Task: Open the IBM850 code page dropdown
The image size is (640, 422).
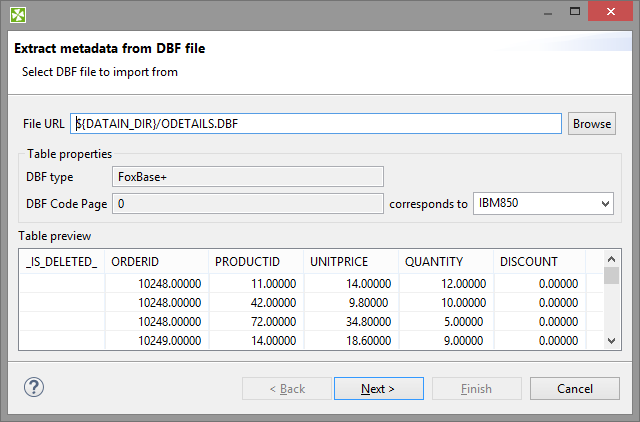Action: pyautogui.click(x=542, y=204)
